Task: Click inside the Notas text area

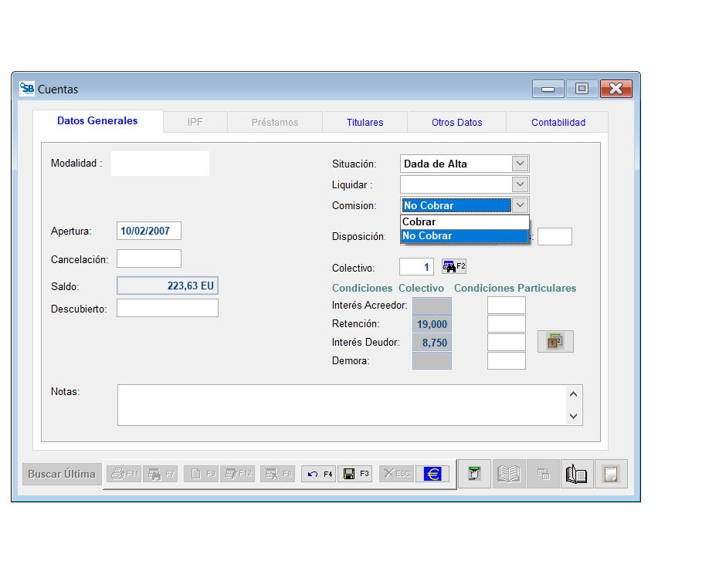Action: point(341,404)
